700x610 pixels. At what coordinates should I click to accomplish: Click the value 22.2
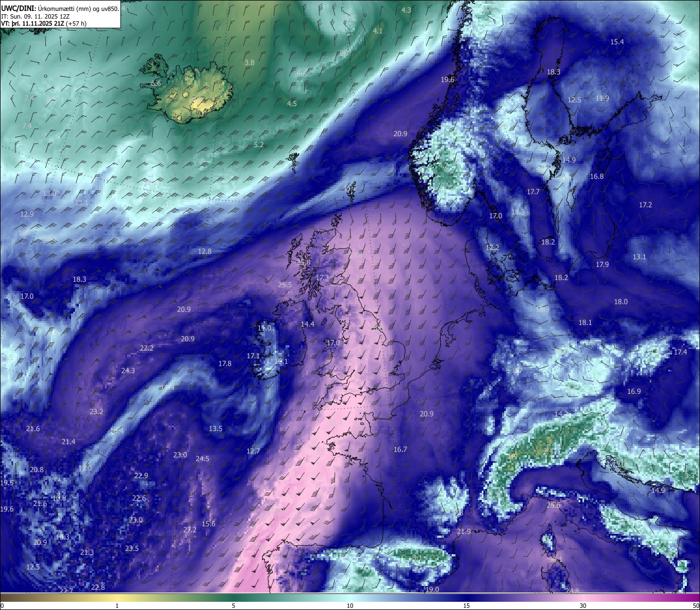[x=147, y=348]
